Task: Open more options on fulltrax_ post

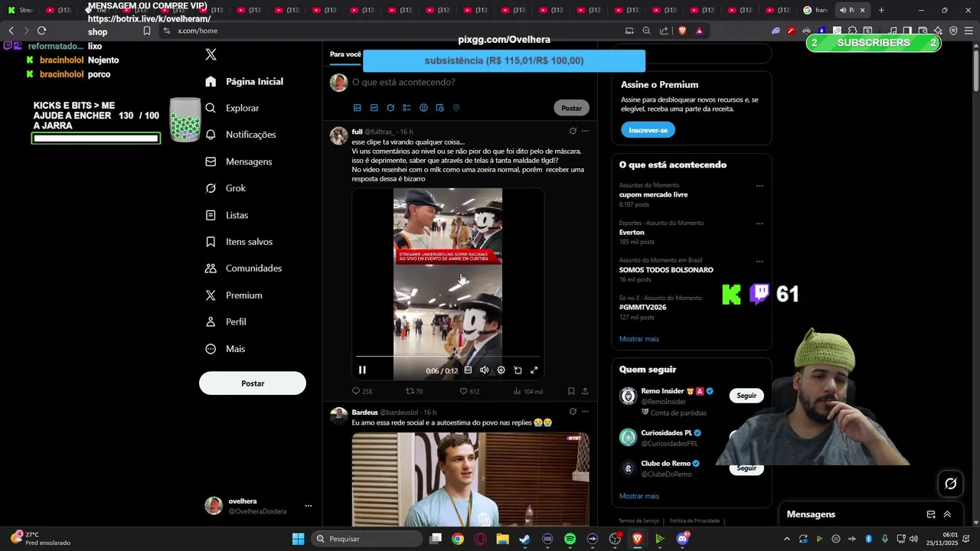Action: [x=585, y=132]
